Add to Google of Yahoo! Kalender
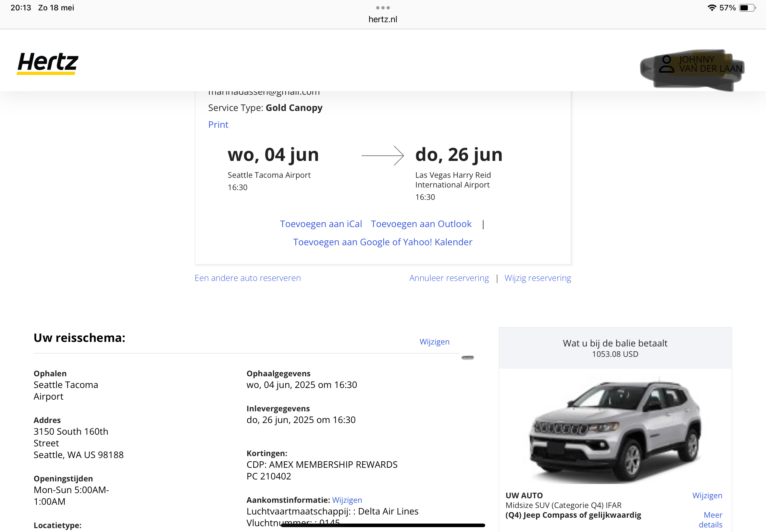Viewport: 766px width, 532px height. 382,242
